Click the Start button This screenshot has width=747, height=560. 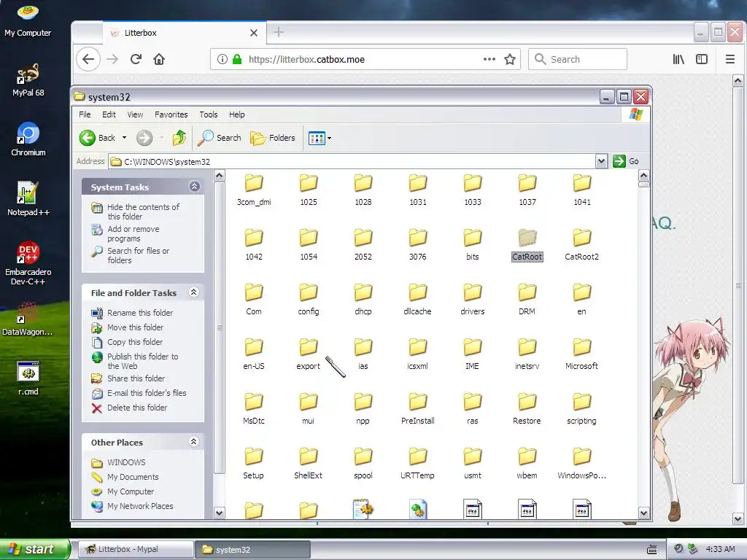coord(35,549)
